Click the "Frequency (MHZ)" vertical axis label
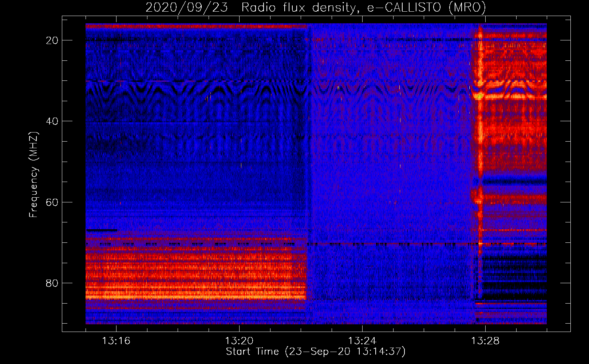 pyautogui.click(x=33, y=175)
